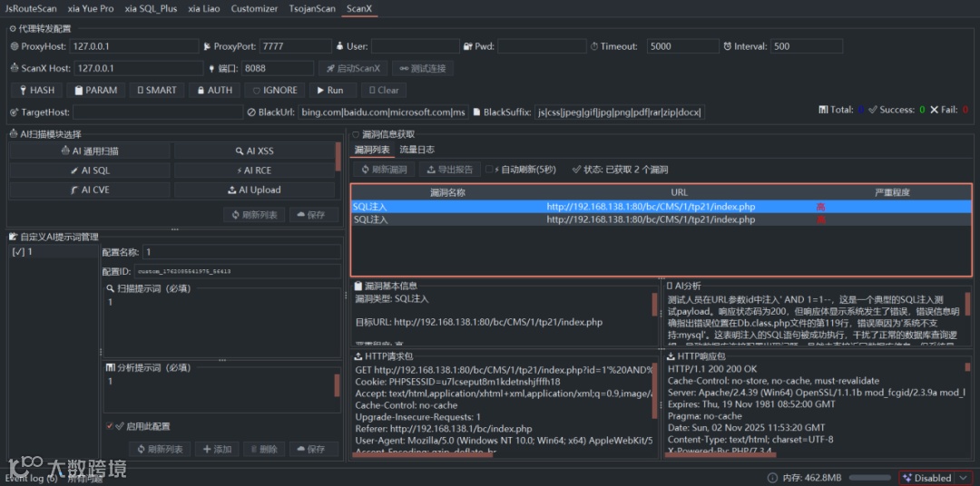The height and width of the screenshot is (486, 980).
Task: Click the IGNORE button
Action: (274, 90)
